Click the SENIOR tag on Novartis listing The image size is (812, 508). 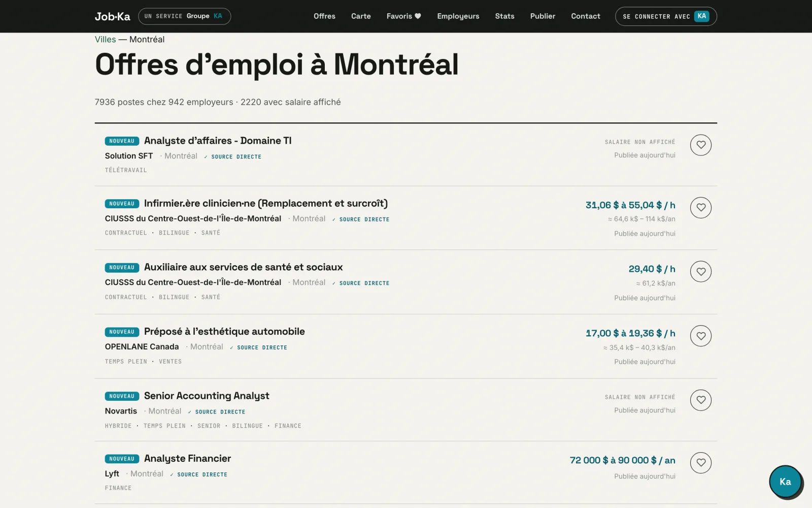(x=209, y=426)
